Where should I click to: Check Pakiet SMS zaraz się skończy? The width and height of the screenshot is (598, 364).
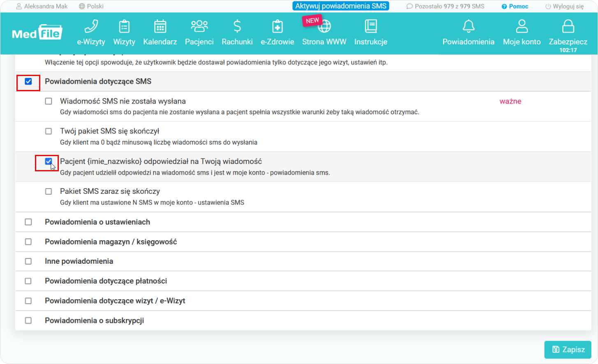click(x=49, y=191)
